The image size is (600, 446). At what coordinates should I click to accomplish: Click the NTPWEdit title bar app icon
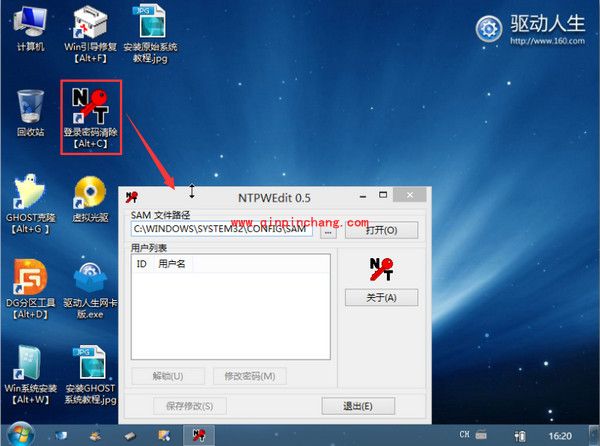pyautogui.click(x=132, y=197)
